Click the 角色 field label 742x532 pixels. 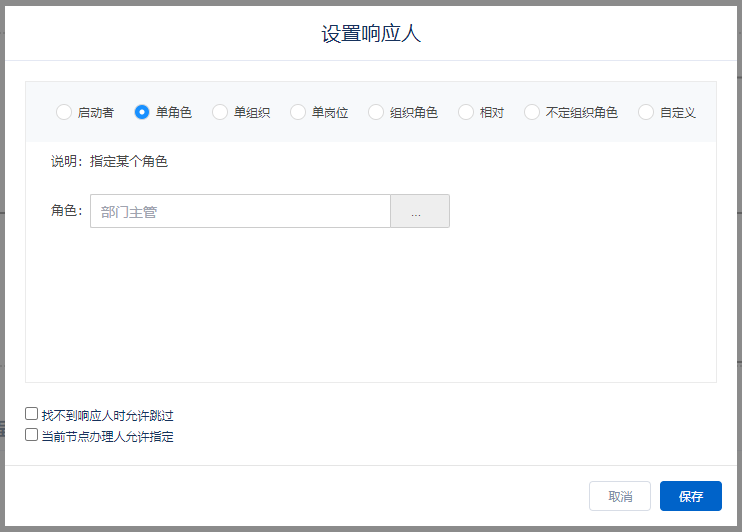66,211
